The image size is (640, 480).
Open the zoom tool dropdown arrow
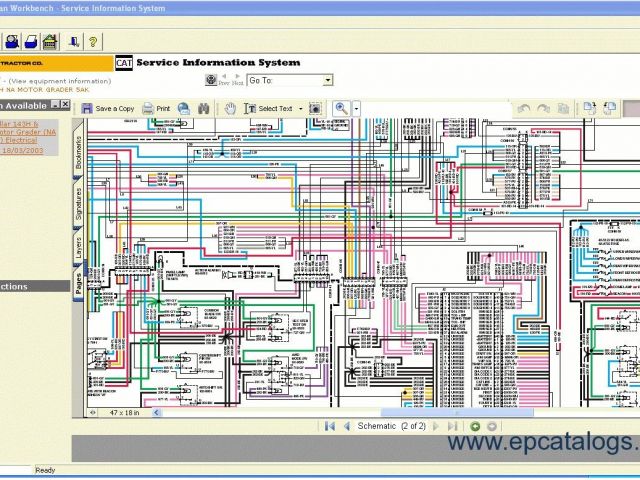coord(355,108)
